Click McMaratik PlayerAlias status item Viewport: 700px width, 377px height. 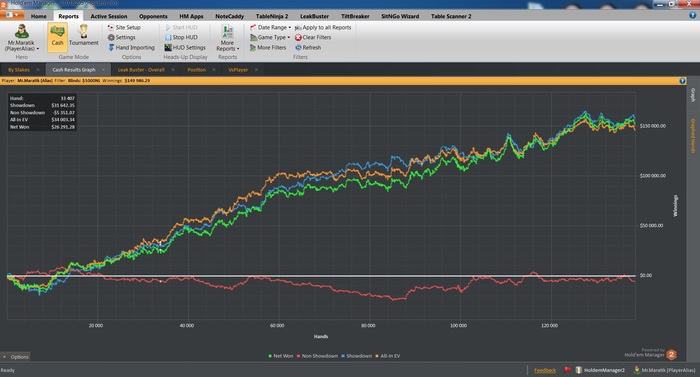pyautogui.click(x=665, y=370)
